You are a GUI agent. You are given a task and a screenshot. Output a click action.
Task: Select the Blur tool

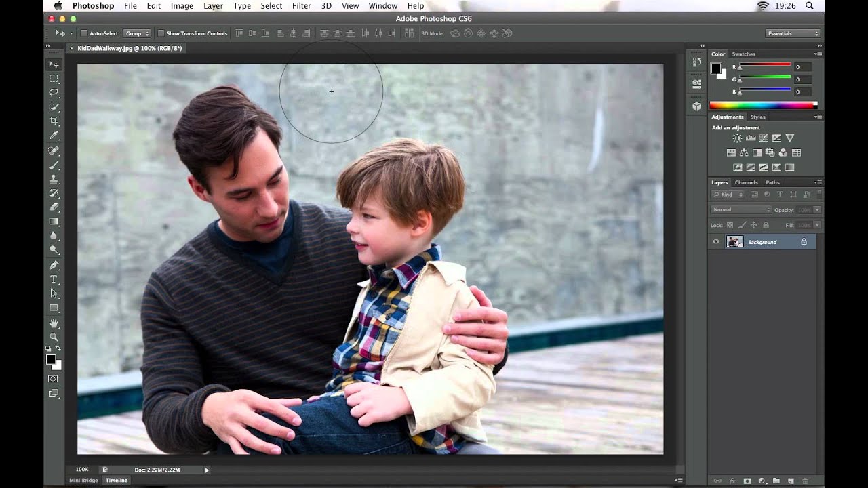pyautogui.click(x=54, y=236)
